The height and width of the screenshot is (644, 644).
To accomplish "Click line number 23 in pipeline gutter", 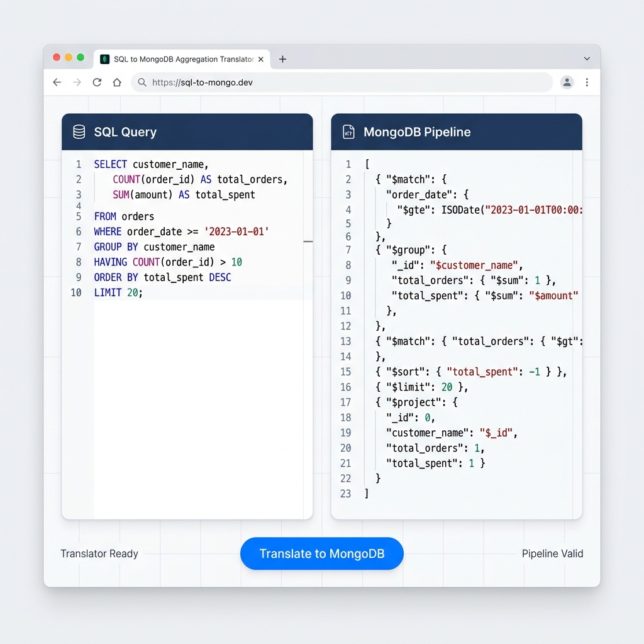I will tap(345, 493).
